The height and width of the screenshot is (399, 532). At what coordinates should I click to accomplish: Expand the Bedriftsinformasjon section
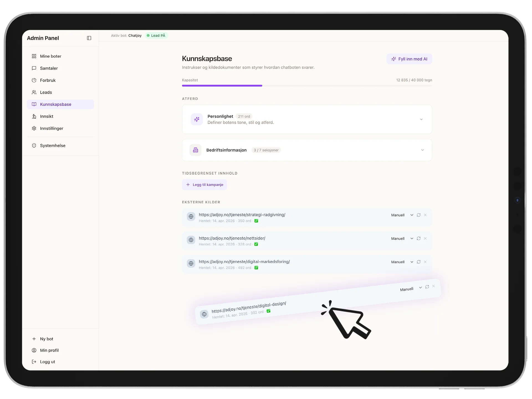click(422, 150)
